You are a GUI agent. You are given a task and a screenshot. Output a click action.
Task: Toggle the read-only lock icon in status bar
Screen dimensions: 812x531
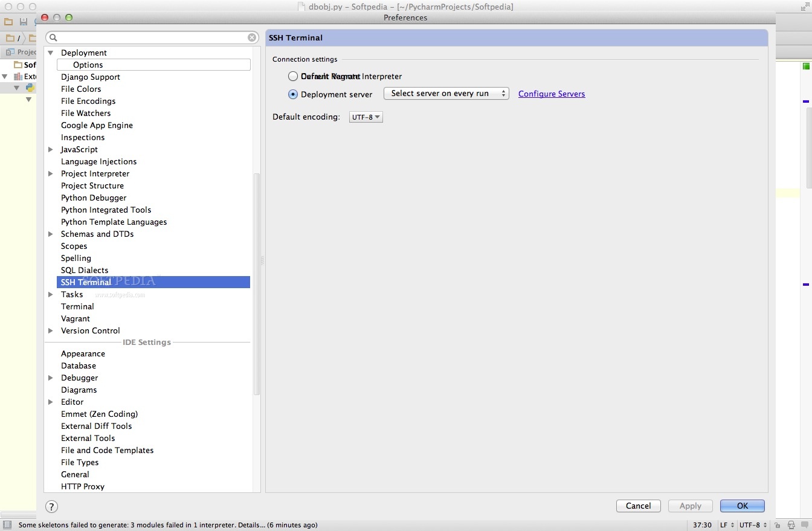pyautogui.click(x=778, y=525)
